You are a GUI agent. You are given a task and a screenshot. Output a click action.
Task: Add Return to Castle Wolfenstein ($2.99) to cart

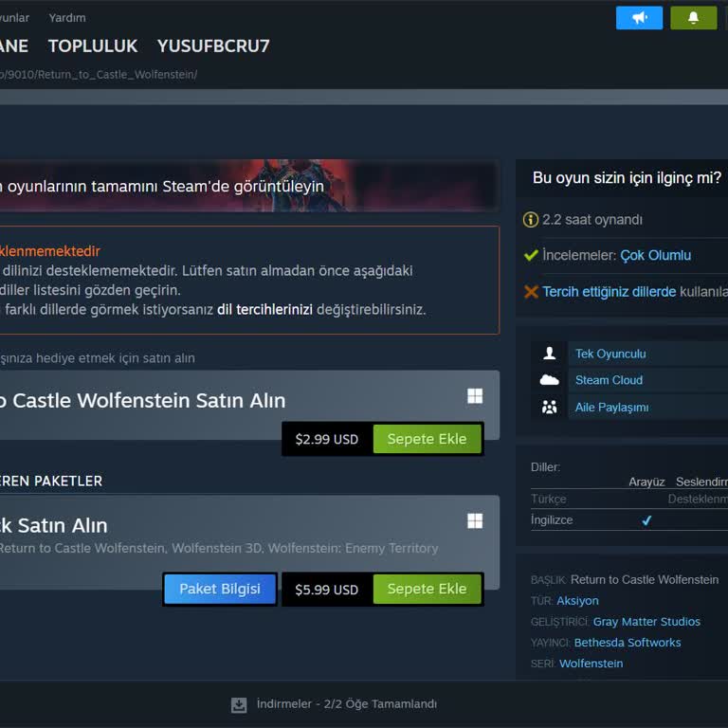pos(428,439)
